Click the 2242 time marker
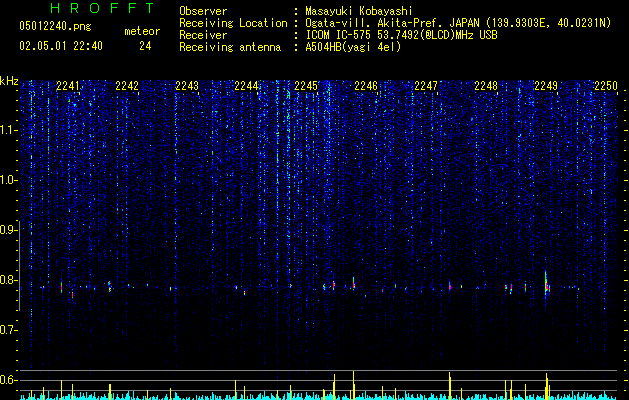 tap(127, 86)
